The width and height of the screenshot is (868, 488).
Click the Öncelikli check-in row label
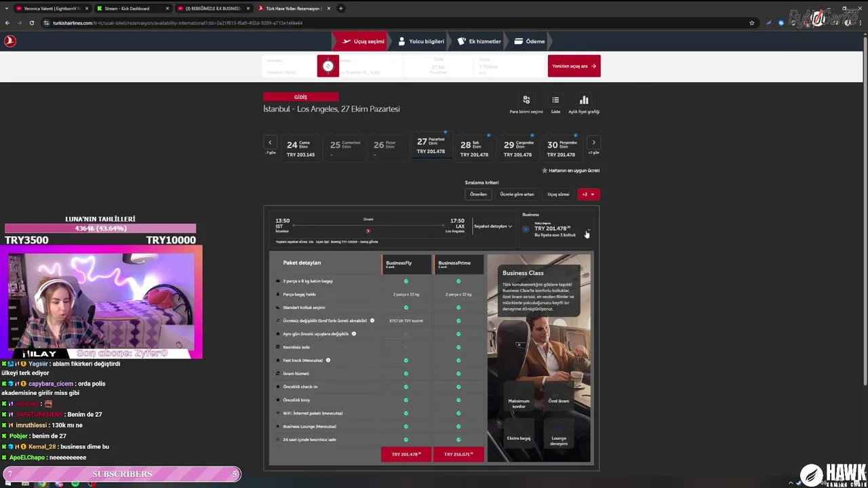pyautogui.click(x=300, y=386)
